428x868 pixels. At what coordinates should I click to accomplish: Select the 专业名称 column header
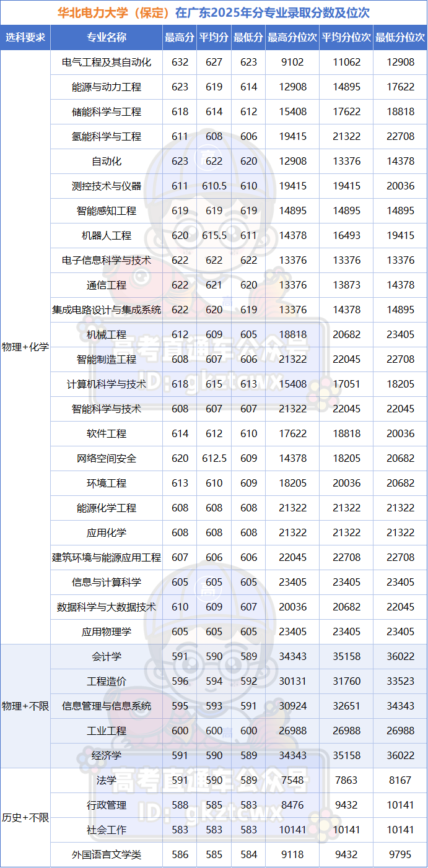107,37
